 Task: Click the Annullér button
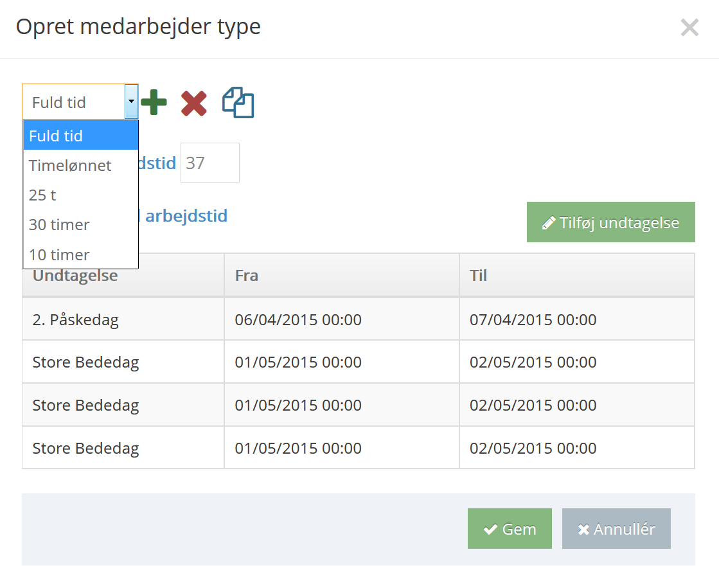616,528
